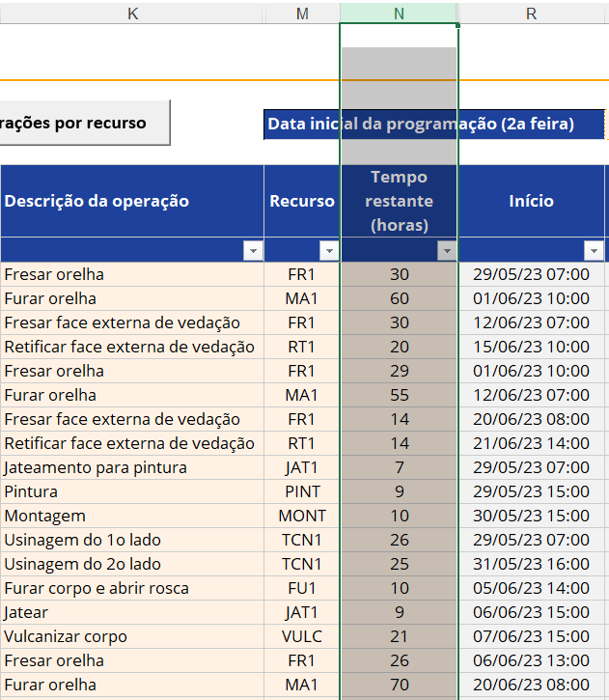
Task: Click the 'PINT' resource cell
Action: [302, 491]
